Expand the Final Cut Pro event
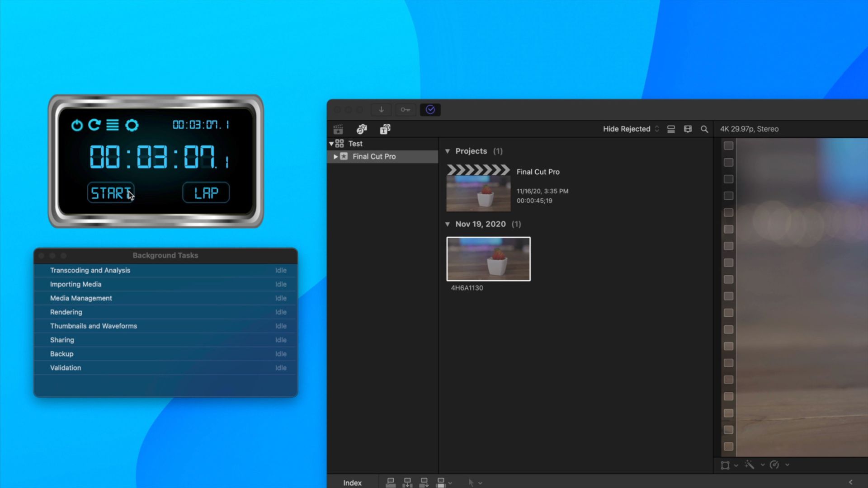This screenshot has height=488, width=868. point(335,156)
